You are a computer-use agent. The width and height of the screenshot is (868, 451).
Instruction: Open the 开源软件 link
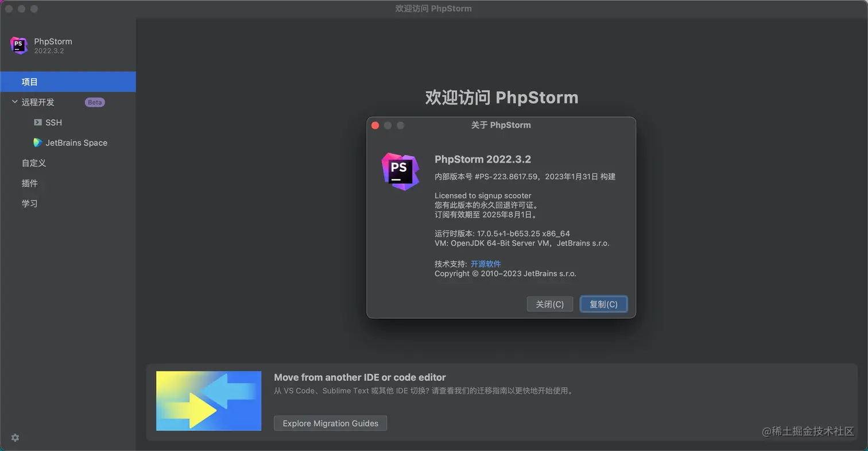pos(486,264)
